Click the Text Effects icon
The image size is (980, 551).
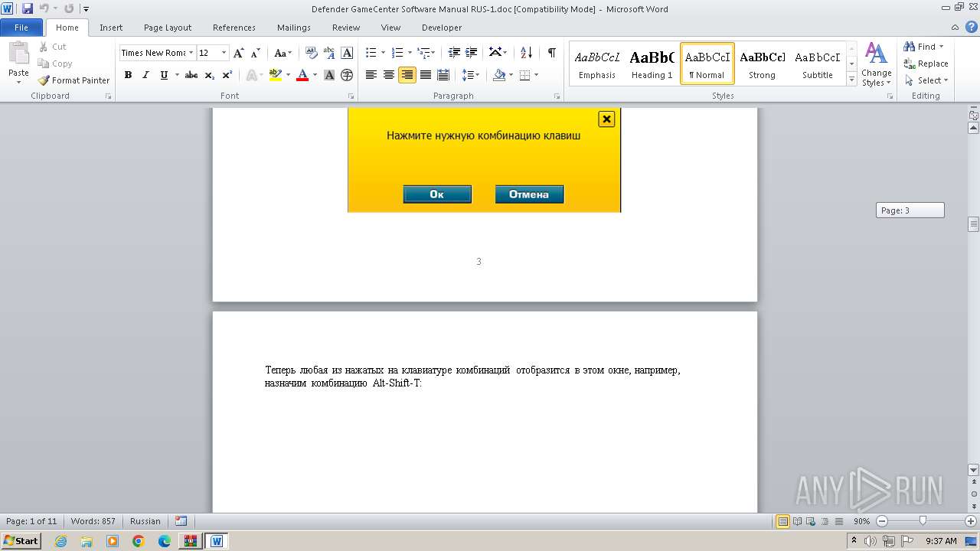click(251, 75)
